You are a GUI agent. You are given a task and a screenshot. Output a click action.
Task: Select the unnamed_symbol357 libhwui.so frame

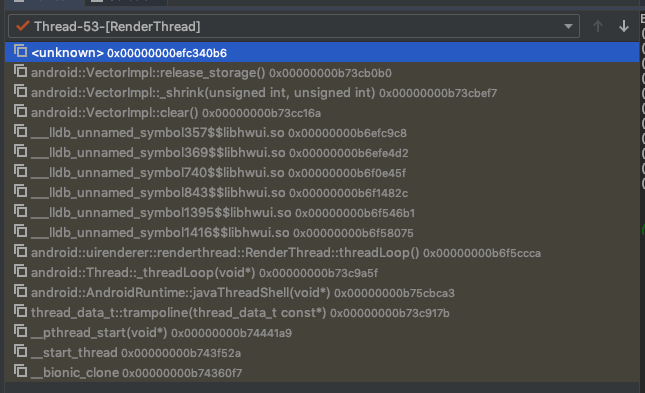coord(322,133)
